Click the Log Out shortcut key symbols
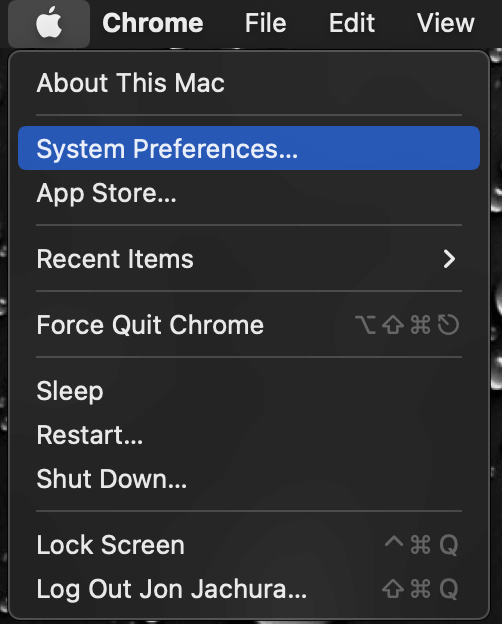This screenshot has height=624, width=502. (x=420, y=589)
